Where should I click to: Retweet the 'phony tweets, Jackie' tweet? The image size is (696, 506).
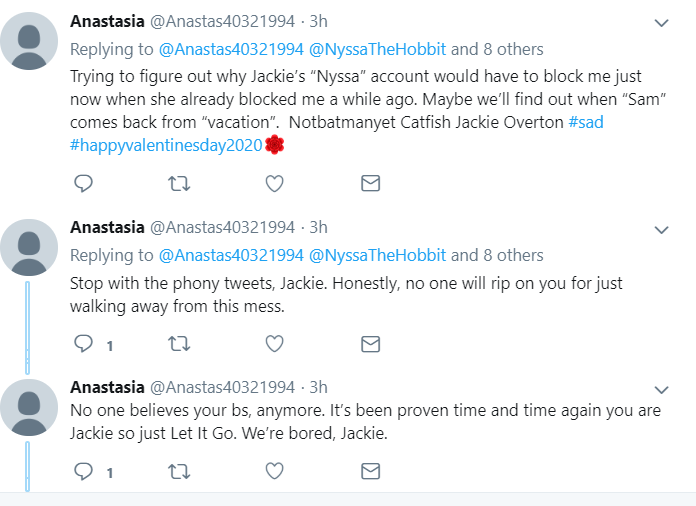(179, 344)
